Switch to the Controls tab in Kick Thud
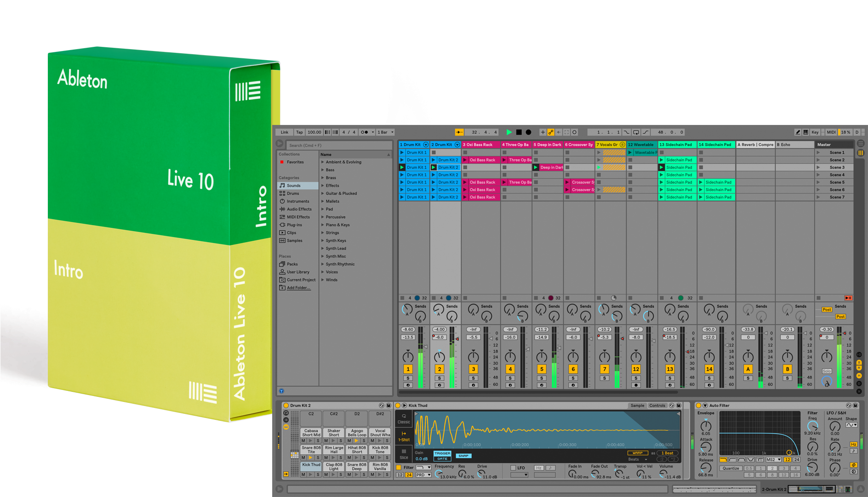This screenshot has height=497, width=868. tap(657, 406)
